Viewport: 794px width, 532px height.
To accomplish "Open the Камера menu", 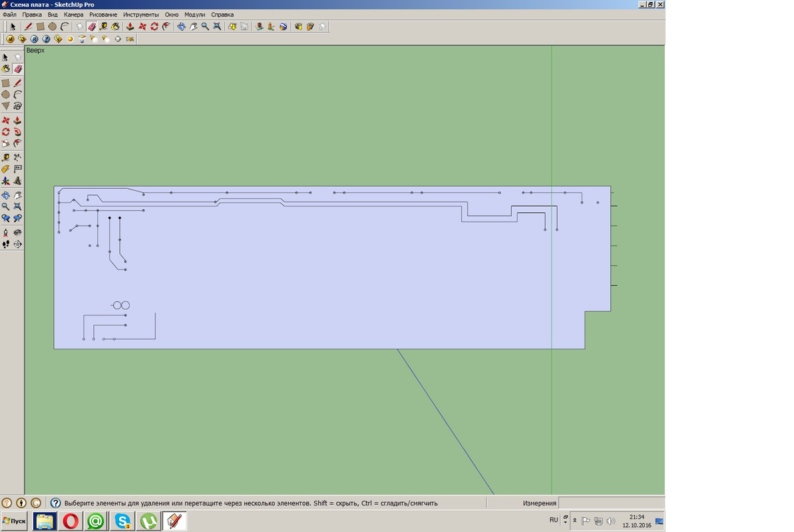I will [73, 15].
